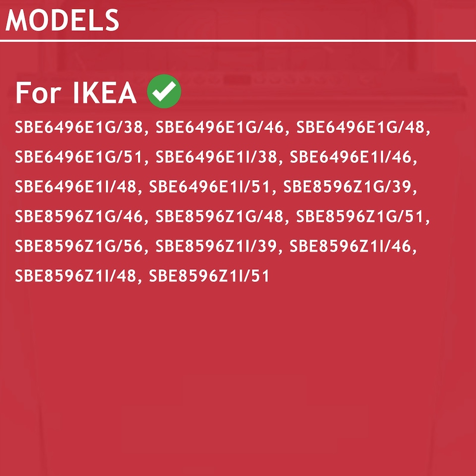Click on model SBE8596Z1G/56
Viewport: 476px width, 476px height.
click(80, 246)
